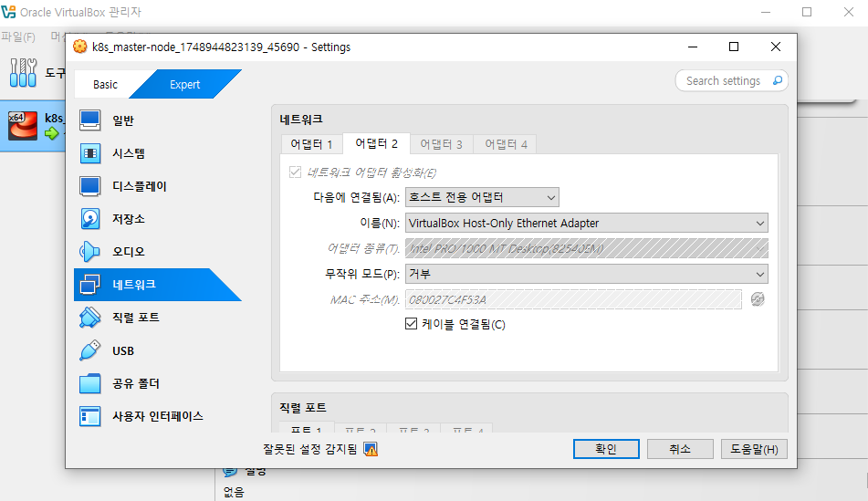Open the 직렬 포트 connector icon
868x501 pixels.
coord(89,318)
